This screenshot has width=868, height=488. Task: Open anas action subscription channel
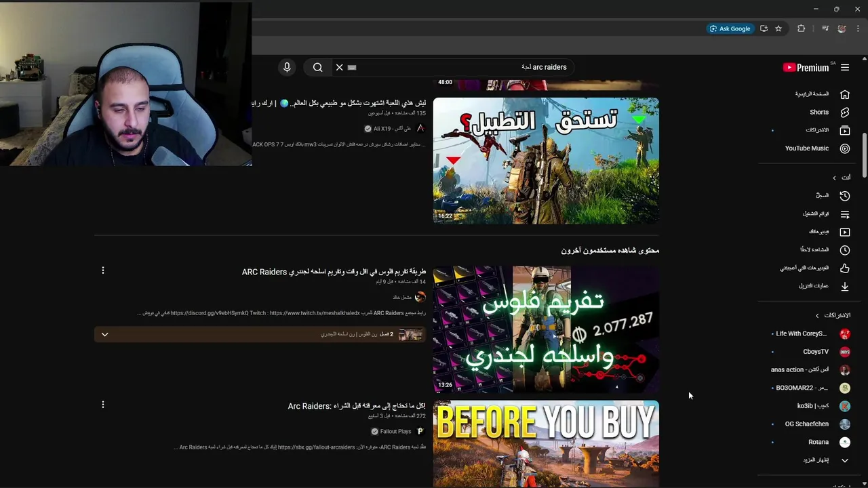(800, 369)
